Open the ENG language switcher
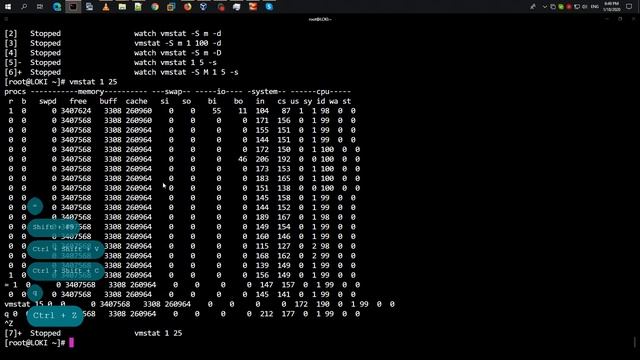 [595, 7]
